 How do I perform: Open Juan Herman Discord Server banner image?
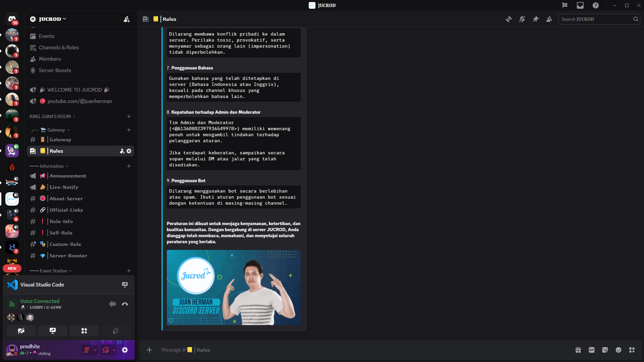[234, 288]
